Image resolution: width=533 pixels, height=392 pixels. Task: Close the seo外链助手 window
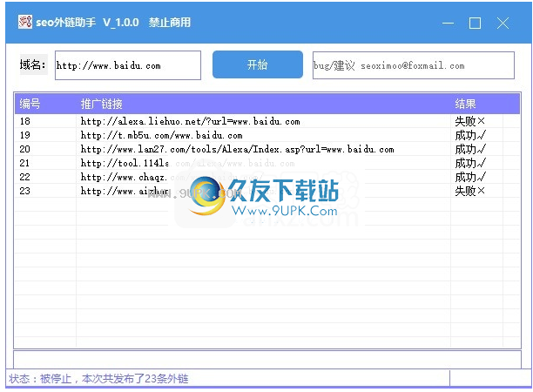(503, 24)
